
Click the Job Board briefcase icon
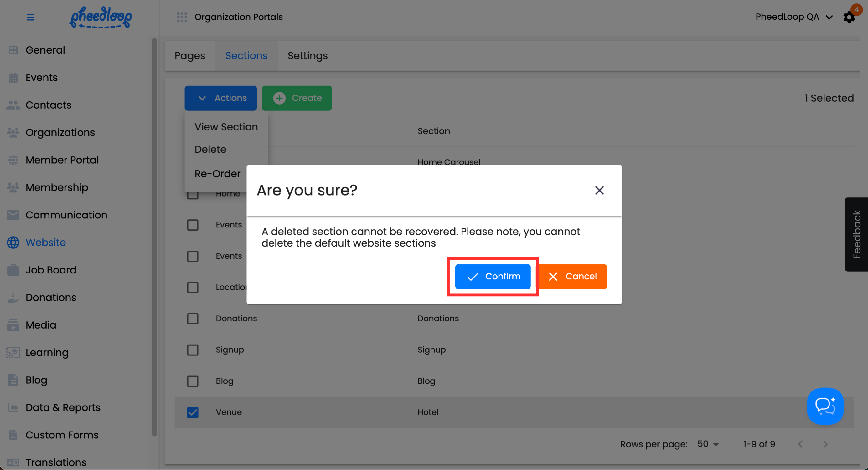13,270
